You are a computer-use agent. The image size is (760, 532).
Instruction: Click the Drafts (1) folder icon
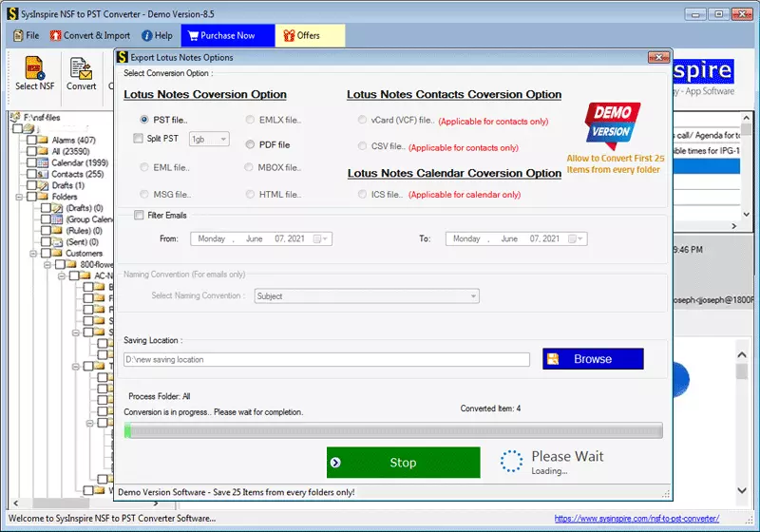(x=43, y=185)
